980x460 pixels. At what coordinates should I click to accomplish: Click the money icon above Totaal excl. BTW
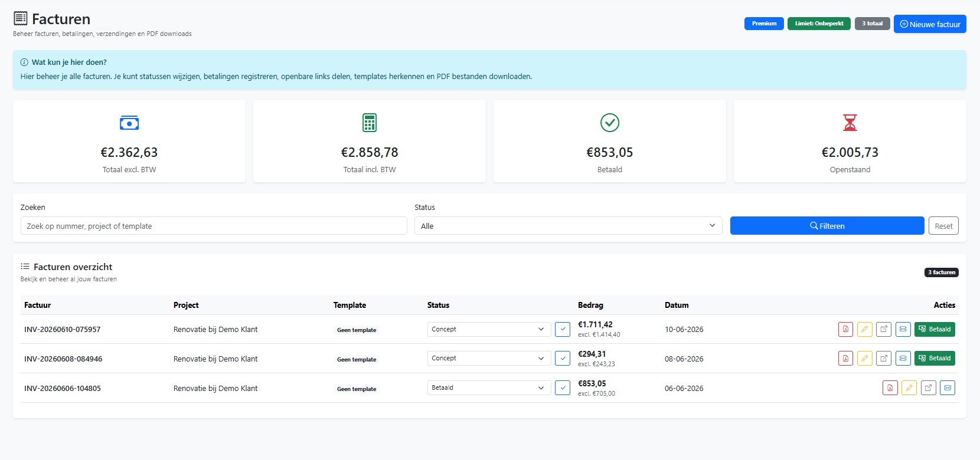tap(129, 123)
